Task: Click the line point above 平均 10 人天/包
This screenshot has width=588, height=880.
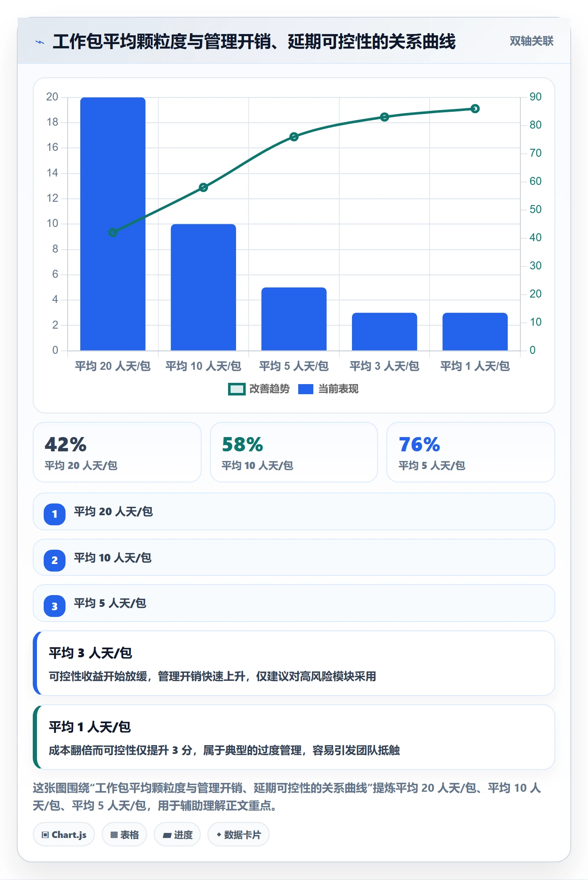Action: (203, 187)
